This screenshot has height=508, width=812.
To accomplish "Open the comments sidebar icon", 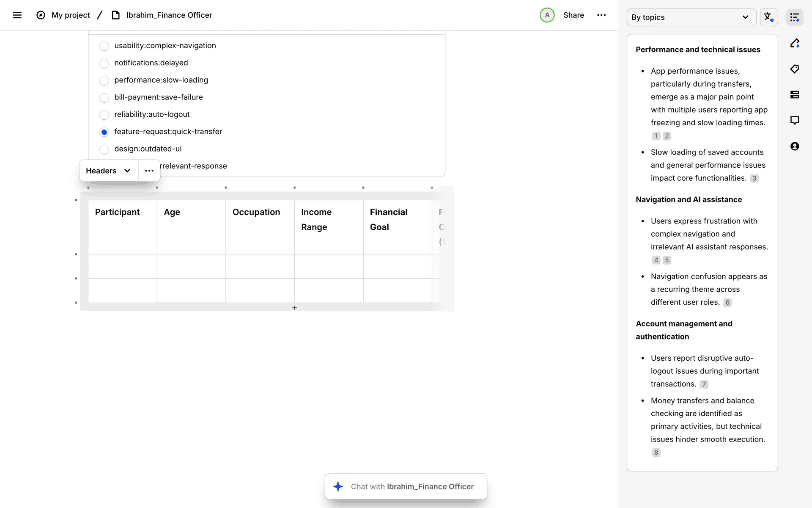I will 795,121.
